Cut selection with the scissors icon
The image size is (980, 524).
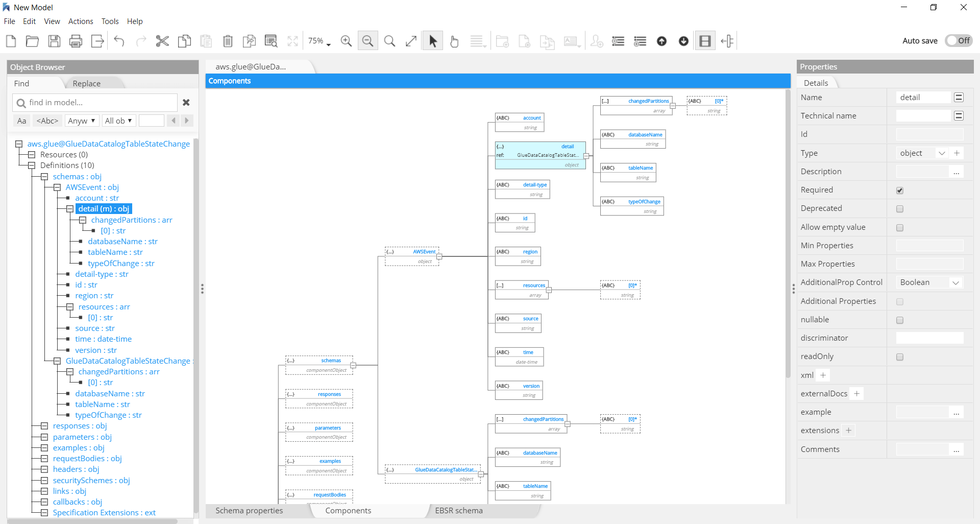click(162, 41)
